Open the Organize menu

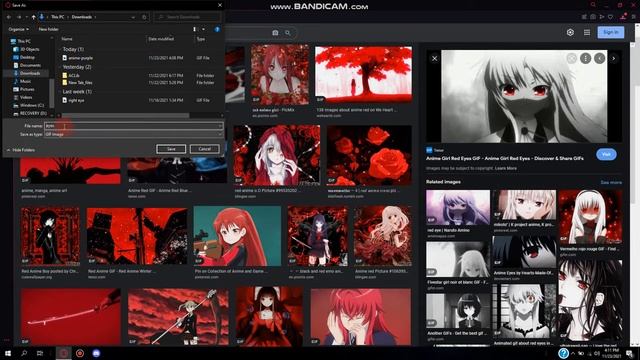tap(18, 29)
